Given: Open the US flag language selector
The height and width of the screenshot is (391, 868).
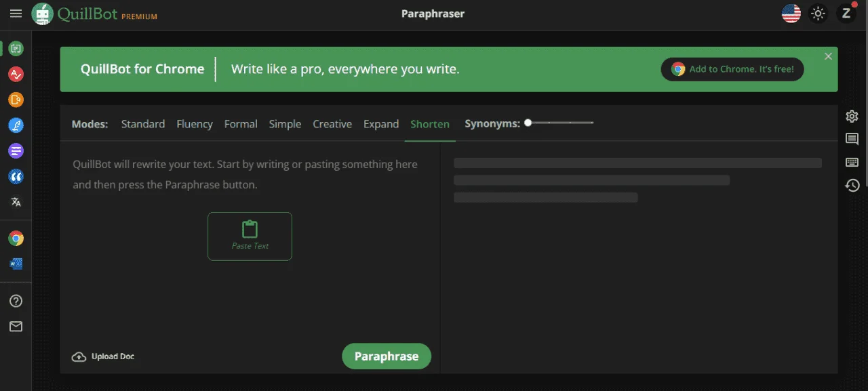Looking at the screenshot, I should click(791, 14).
